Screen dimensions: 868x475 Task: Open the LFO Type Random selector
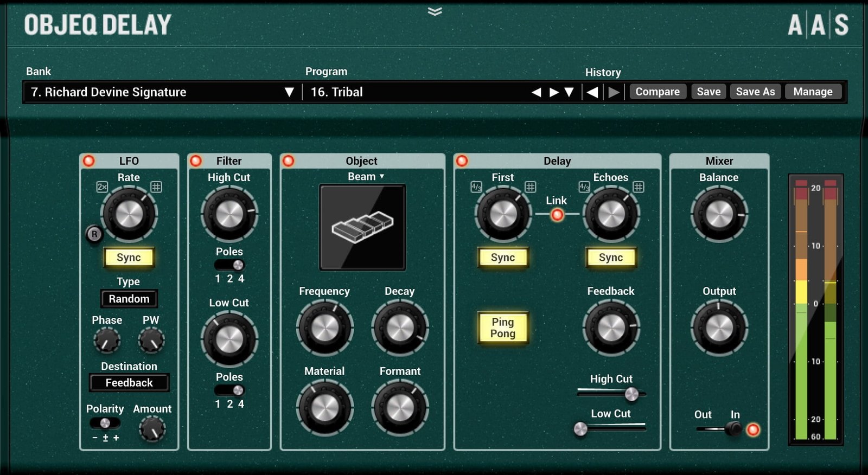129,299
